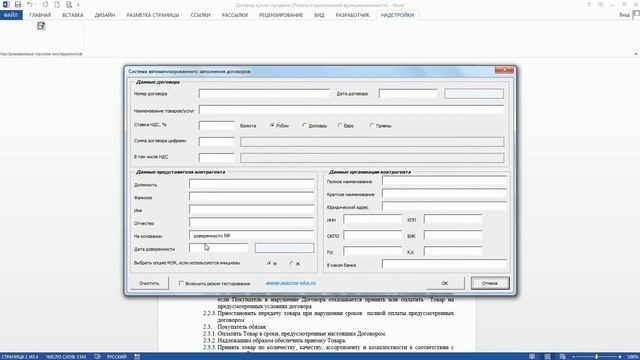Image resolution: width=640 pixels, height=360 pixels.
Task: Click the New document icon
Action: pos(57,4)
